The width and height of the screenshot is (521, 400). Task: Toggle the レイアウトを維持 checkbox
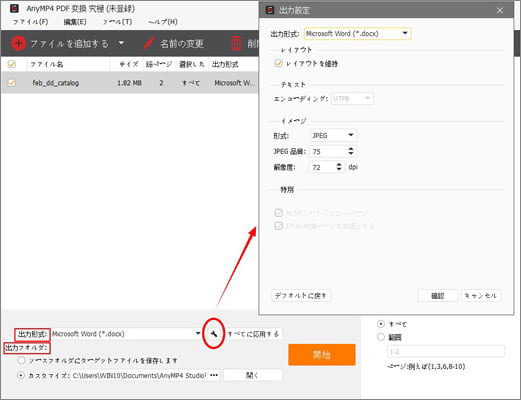[278, 63]
